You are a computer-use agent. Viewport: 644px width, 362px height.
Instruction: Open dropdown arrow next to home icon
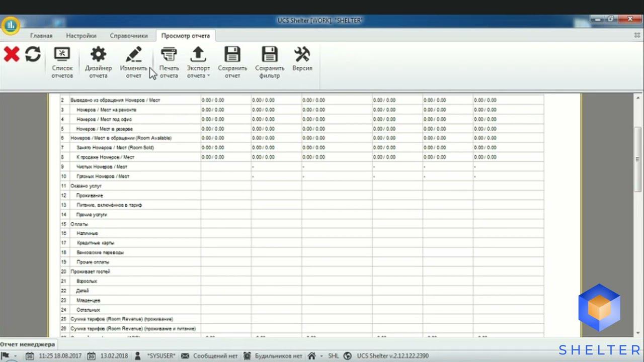321,356
